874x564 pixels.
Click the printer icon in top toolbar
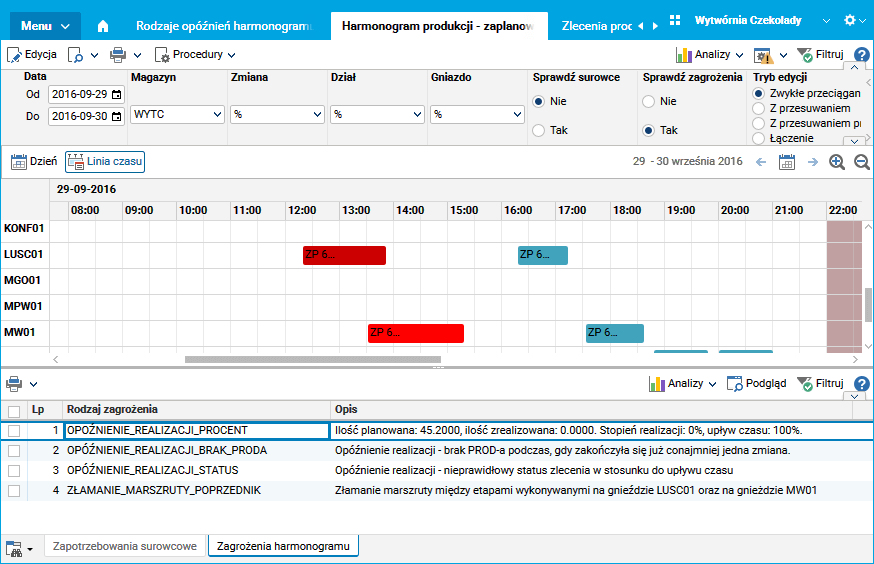point(118,55)
